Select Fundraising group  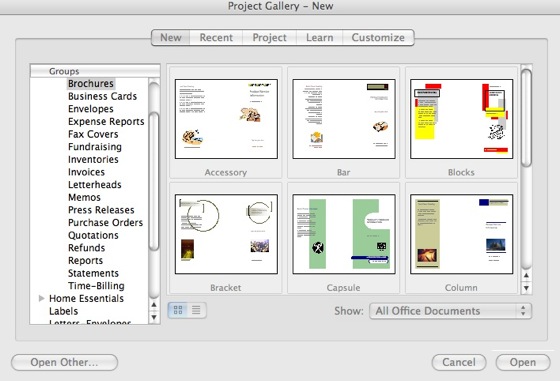point(95,147)
